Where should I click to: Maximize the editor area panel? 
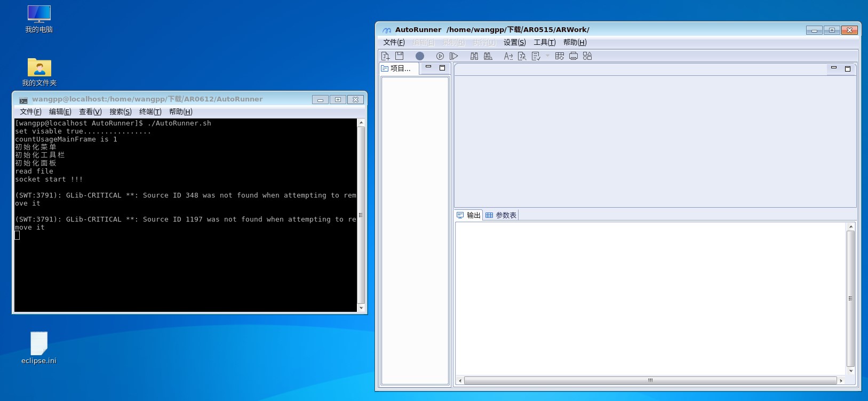tap(847, 68)
